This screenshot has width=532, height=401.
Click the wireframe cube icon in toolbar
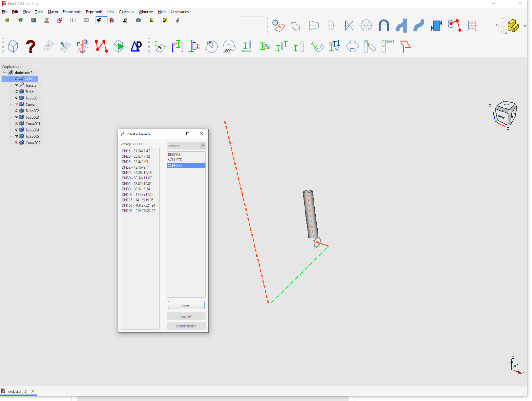13,46
